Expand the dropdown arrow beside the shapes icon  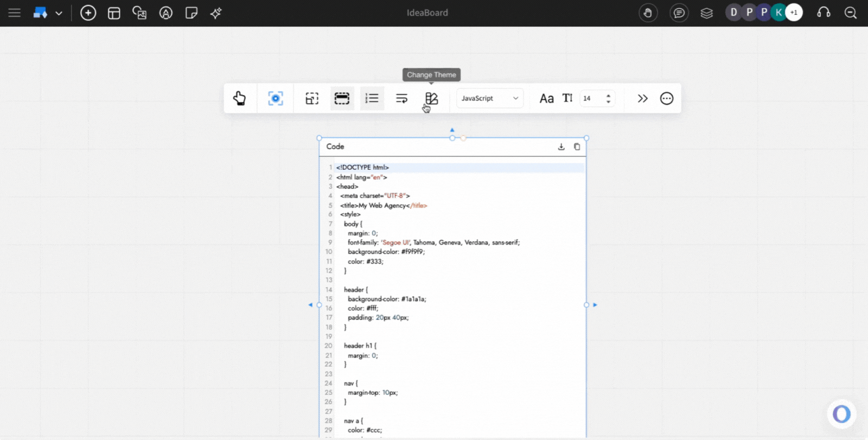pos(59,13)
